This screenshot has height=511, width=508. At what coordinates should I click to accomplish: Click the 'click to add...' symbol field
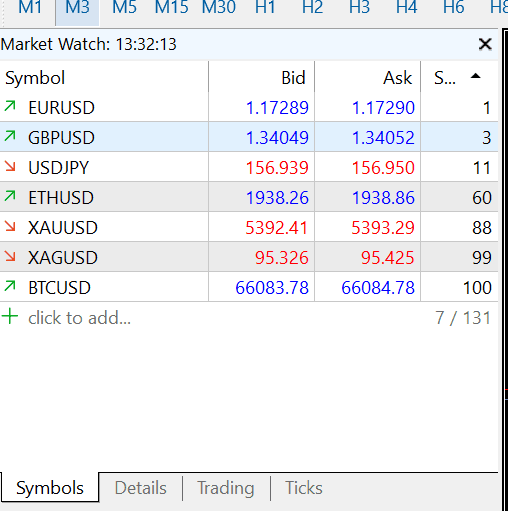(x=79, y=318)
